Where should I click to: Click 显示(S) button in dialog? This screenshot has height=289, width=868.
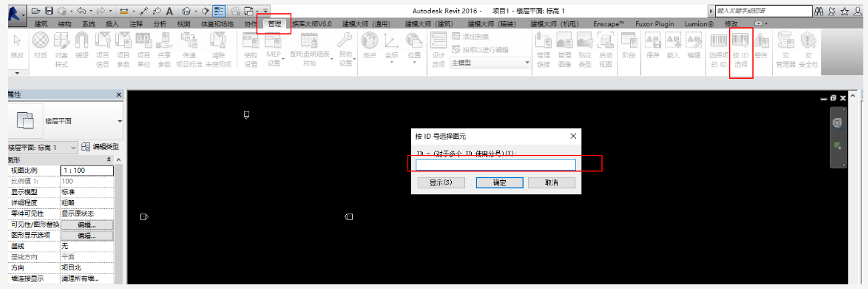441,182
